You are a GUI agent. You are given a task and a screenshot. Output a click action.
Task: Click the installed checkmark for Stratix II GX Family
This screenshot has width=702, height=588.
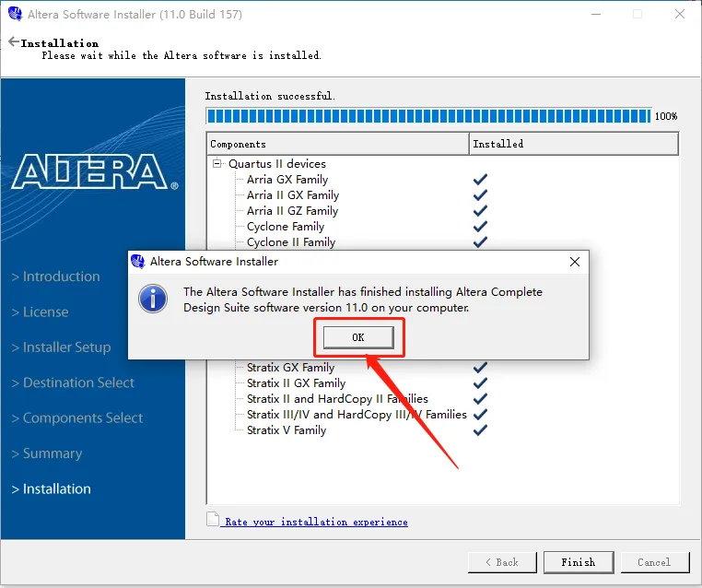480,383
